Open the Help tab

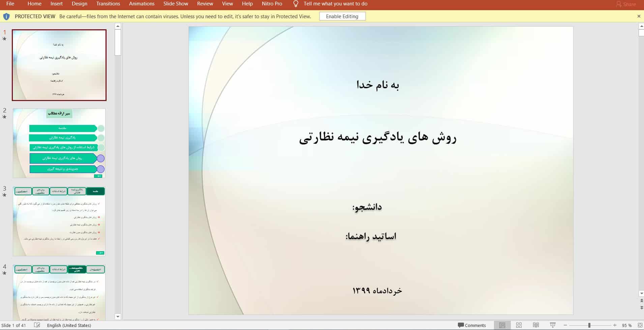(247, 4)
